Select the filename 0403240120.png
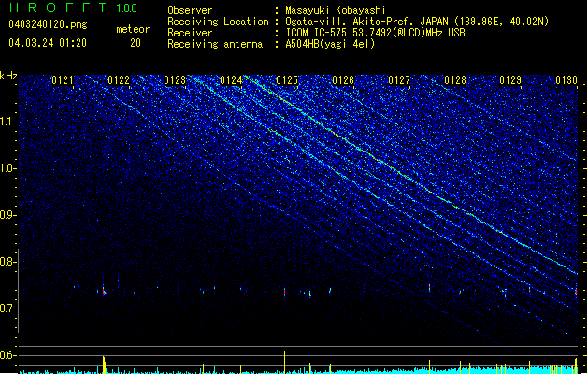Screen dimensions: 588x374 tap(48, 24)
